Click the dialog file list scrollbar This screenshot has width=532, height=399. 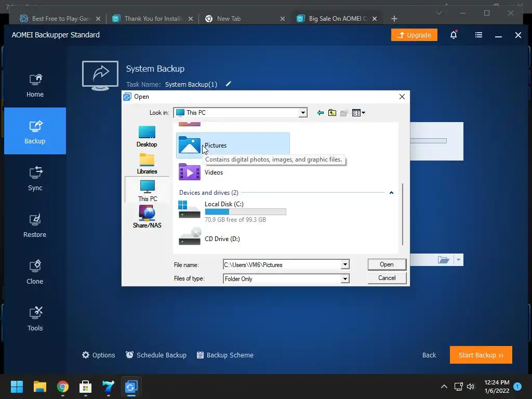(x=403, y=214)
